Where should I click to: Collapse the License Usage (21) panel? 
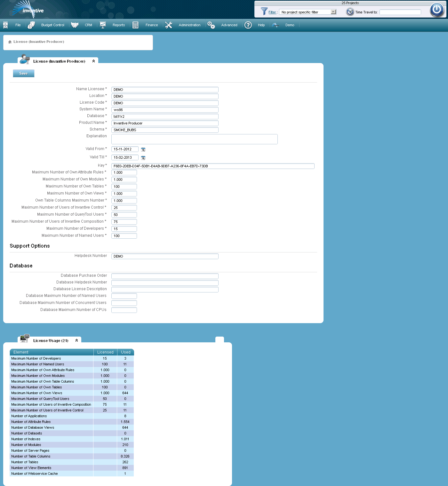point(76,340)
